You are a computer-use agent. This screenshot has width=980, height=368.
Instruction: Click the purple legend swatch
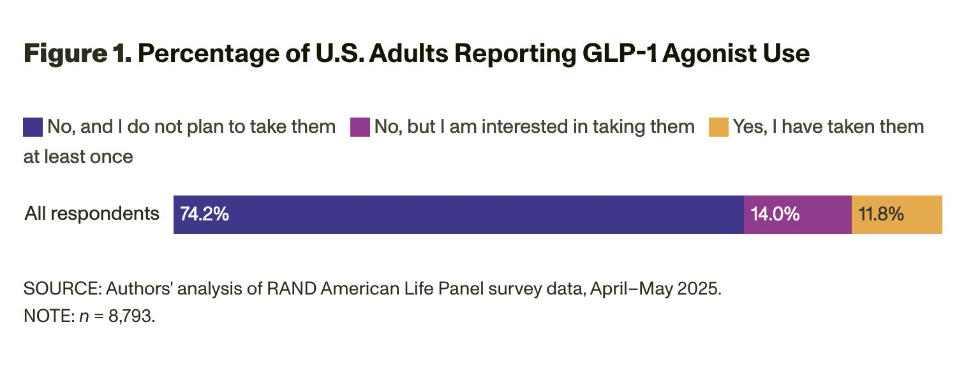pos(360,126)
